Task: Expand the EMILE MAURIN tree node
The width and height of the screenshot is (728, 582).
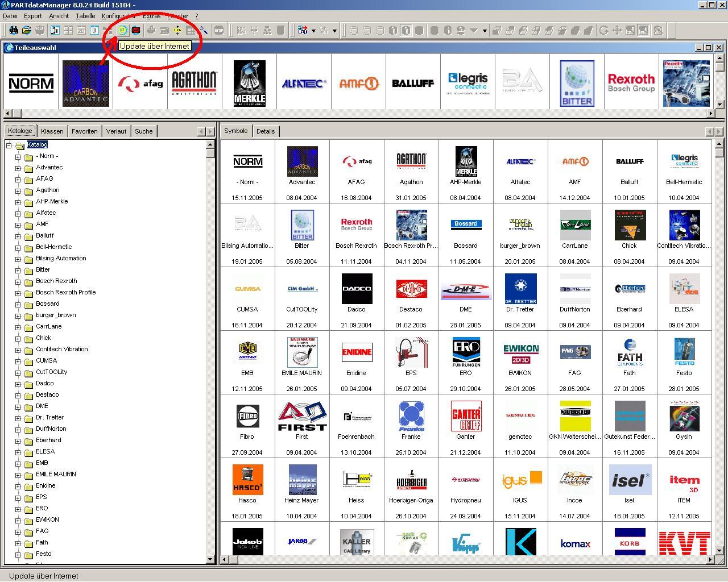Action: tap(18, 475)
